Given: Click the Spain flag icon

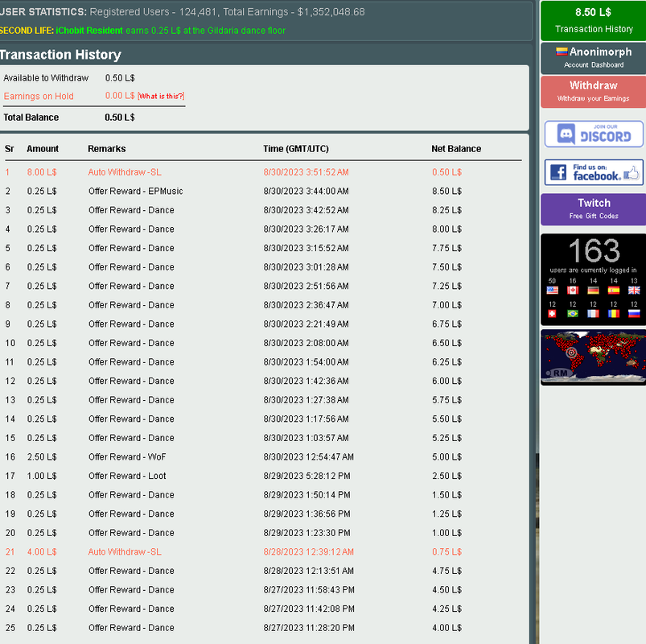Looking at the screenshot, I should pos(614,291).
